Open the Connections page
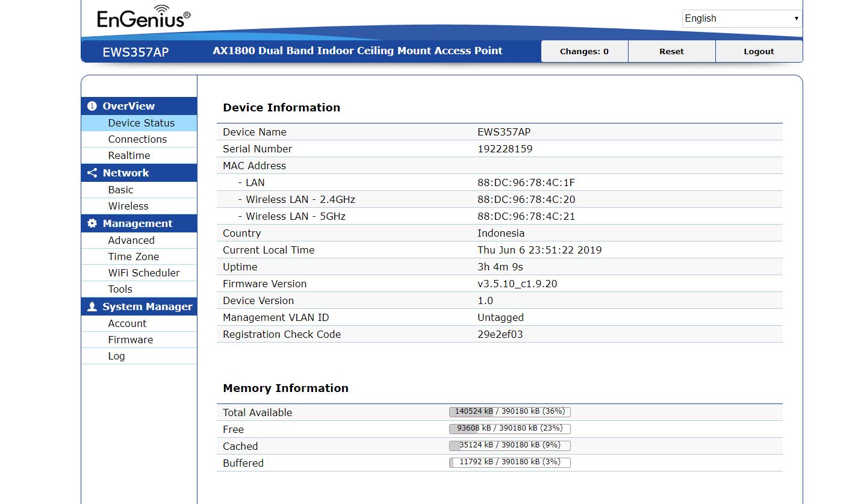 (139, 139)
